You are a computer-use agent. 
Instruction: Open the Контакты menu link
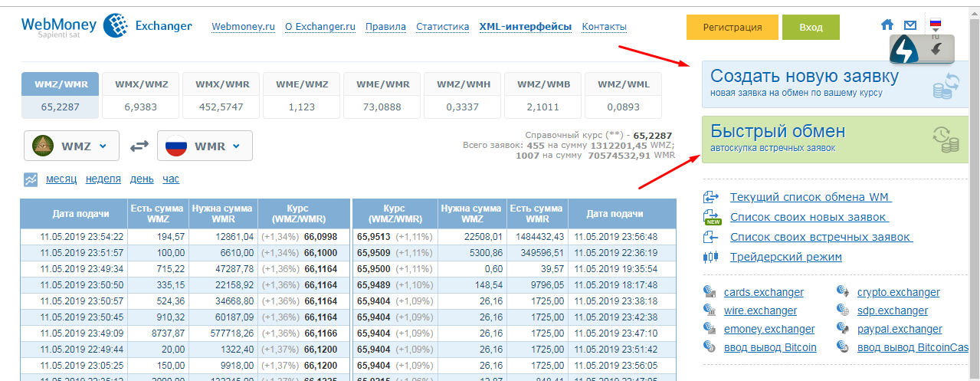click(605, 27)
